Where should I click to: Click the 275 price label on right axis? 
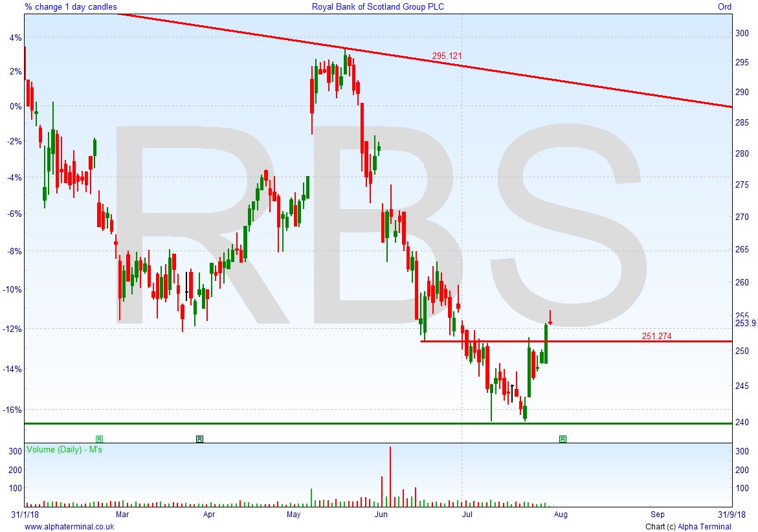742,184
